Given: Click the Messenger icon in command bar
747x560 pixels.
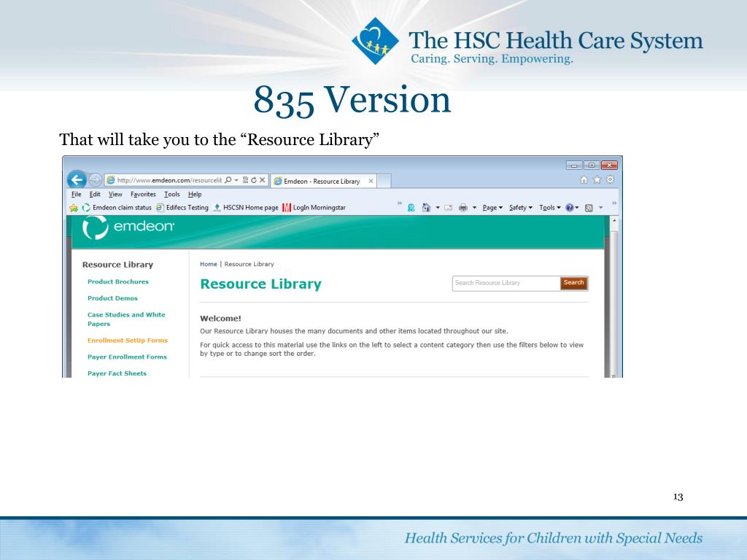Looking at the screenshot, I should [x=411, y=208].
